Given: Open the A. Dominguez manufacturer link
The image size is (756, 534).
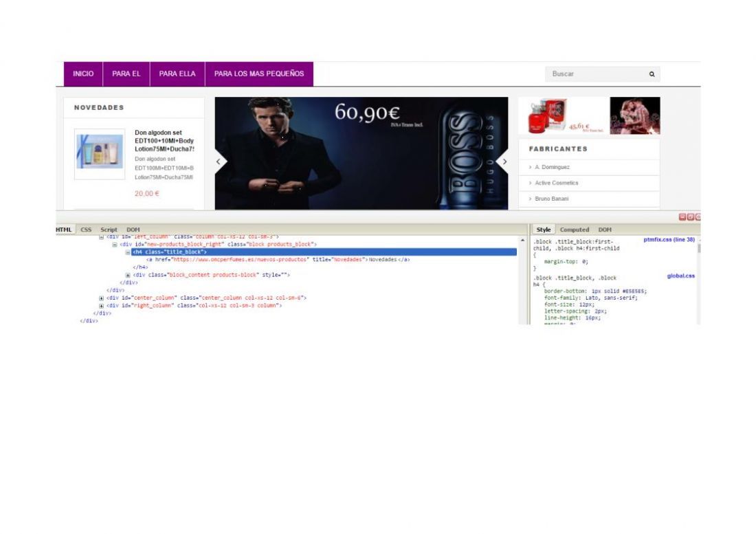Looking at the screenshot, I should (552, 167).
